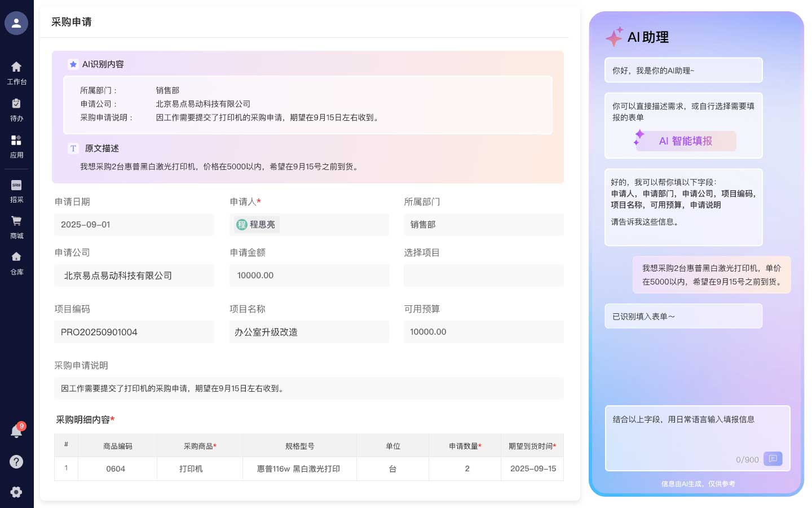Image resolution: width=812 pixels, height=508 pixels.
Task: Click the 单位 cell 台
Action: click(392, 468)
